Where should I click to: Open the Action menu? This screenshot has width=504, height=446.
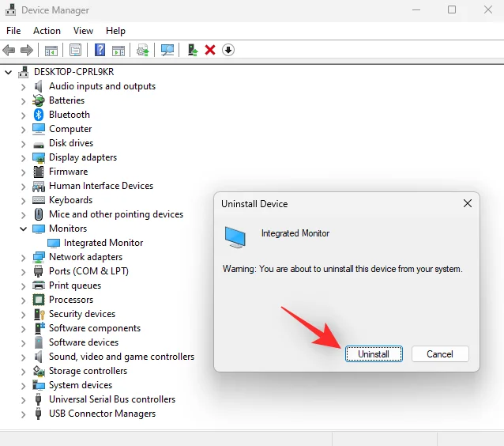47,31
